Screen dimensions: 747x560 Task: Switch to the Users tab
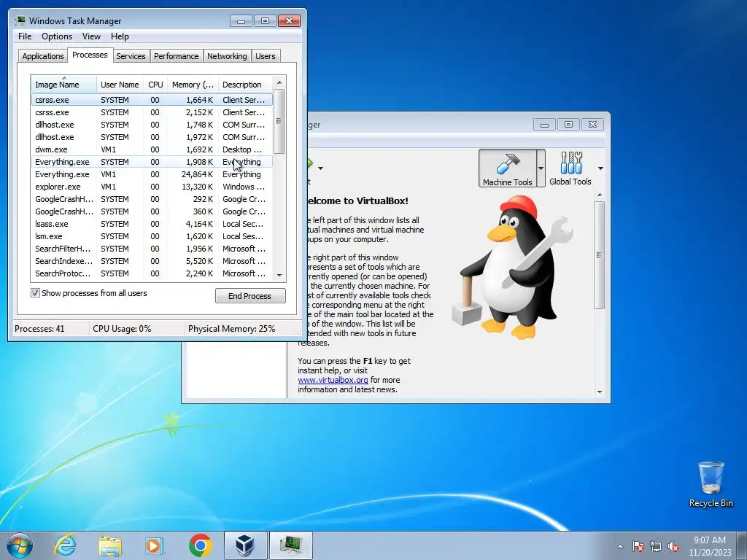pyautogui.click(x=265, y=56)
